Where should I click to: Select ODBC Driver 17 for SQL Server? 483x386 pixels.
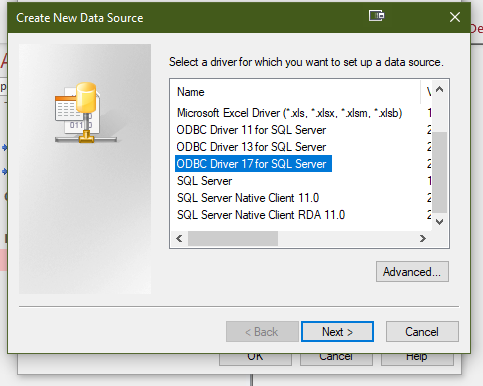pyautogui.click(x=253, y=164)
